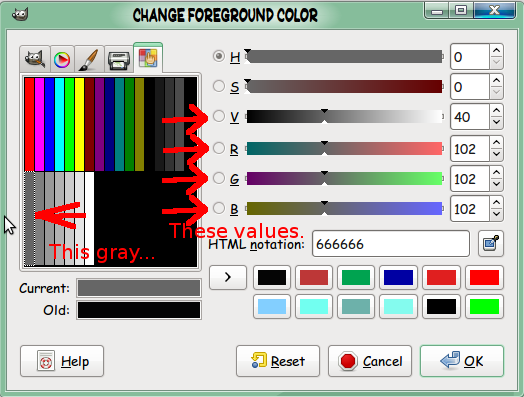The width and height of the screenshot is (524, 397).
Task: Cancel the foreground color change
Action: coord(370,361)
